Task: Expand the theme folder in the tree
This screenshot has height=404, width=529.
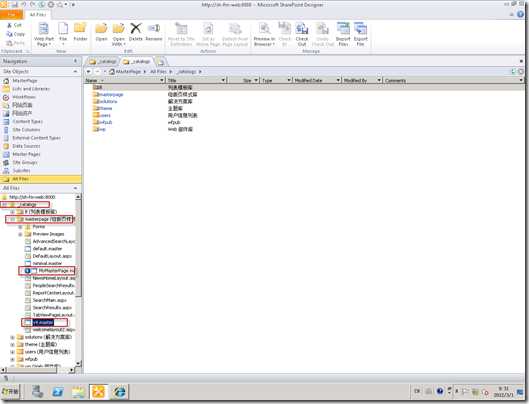Action: pyautogui.click(x=12, y=345)
